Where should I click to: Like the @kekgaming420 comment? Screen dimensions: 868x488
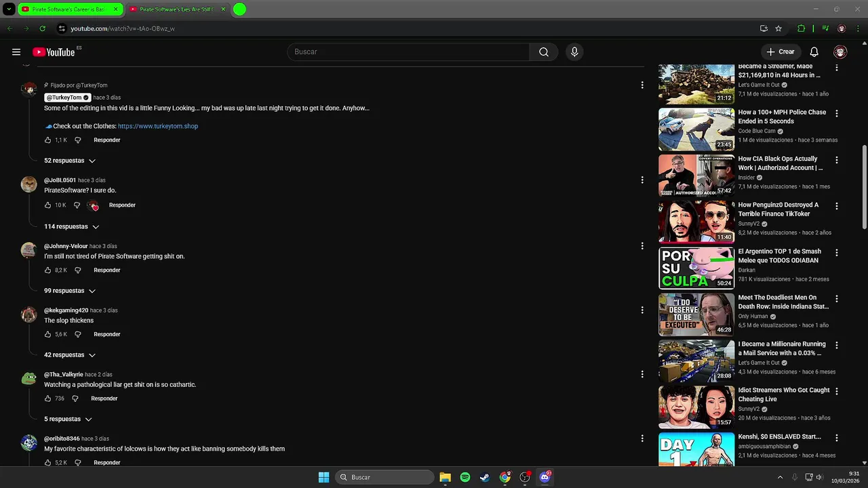point(47,335)
